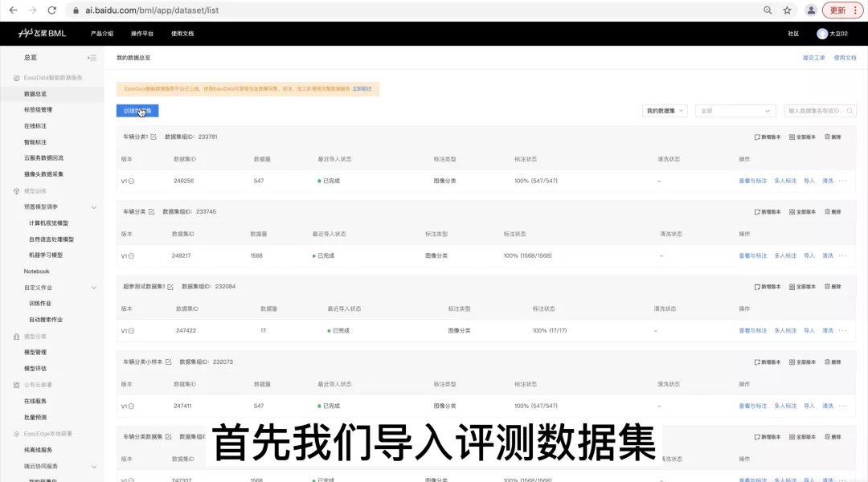Open more actions for dataset 247422
This screenshot has height=482, width=868.
(x=842, y=330)
